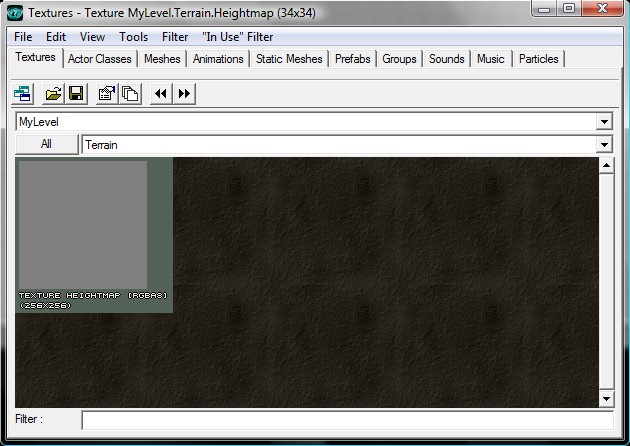630x446 pixels.
Task: Switch to the Static Meshes tab
Action: coord(289,59)
